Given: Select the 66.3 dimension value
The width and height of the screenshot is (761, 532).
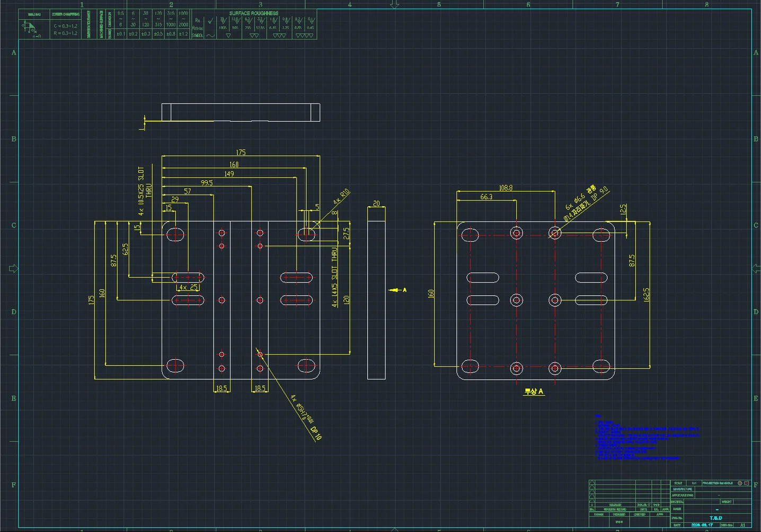Looking at the screenshot, I should coord(486,197).
